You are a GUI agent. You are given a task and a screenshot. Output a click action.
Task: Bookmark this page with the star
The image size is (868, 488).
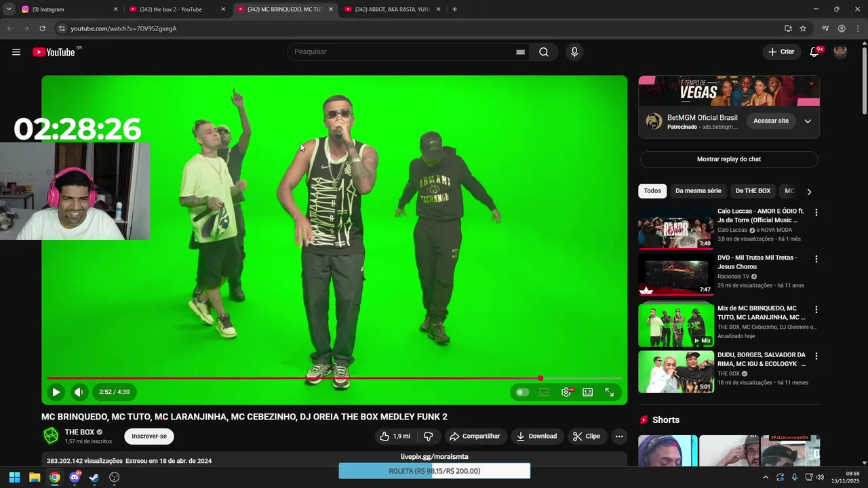(803, 28)
